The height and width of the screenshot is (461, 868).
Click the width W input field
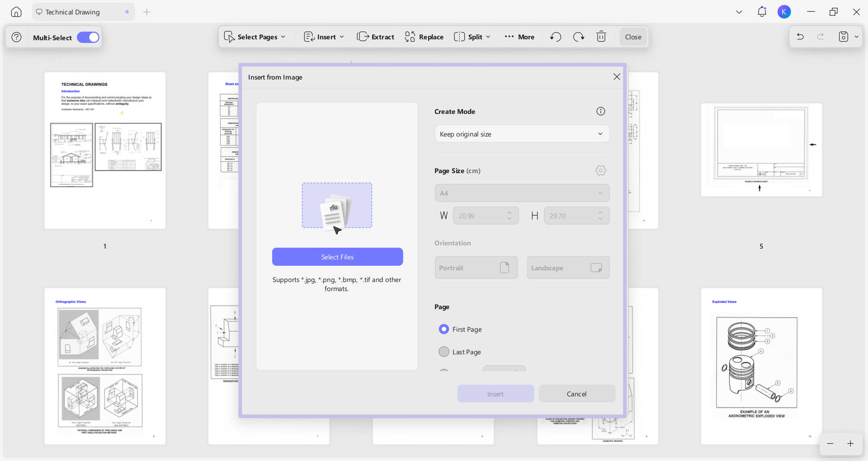[x=486, y=216]
